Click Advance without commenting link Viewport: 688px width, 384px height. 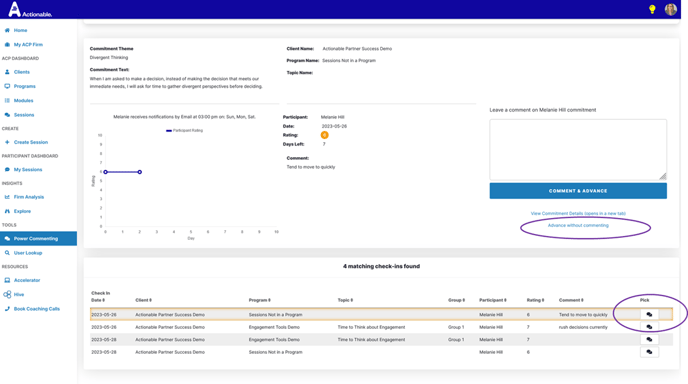pyautogui.click(x=578, y=226)
